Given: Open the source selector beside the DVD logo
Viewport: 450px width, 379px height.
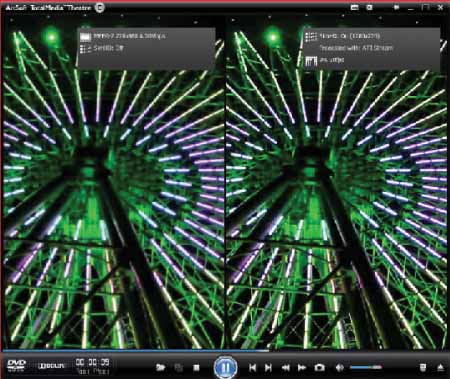Looking at the screenshot, I should [x=51, y=366].
